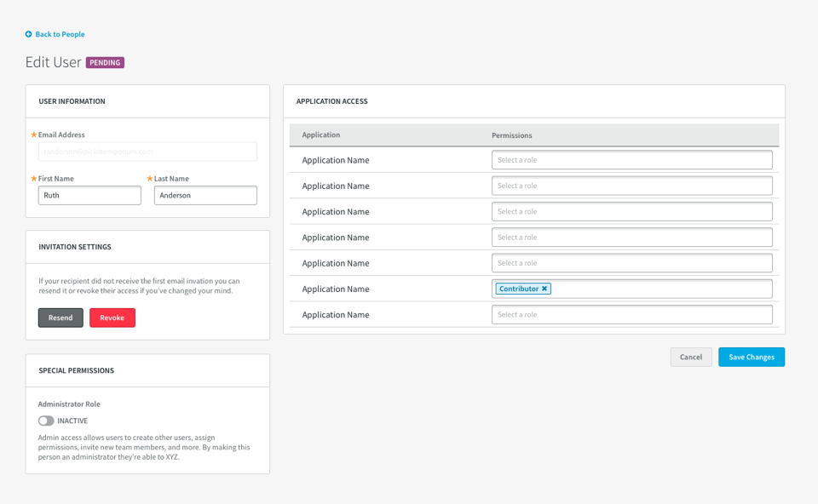
Task: Click the Application column header
Action: (321, 135)
